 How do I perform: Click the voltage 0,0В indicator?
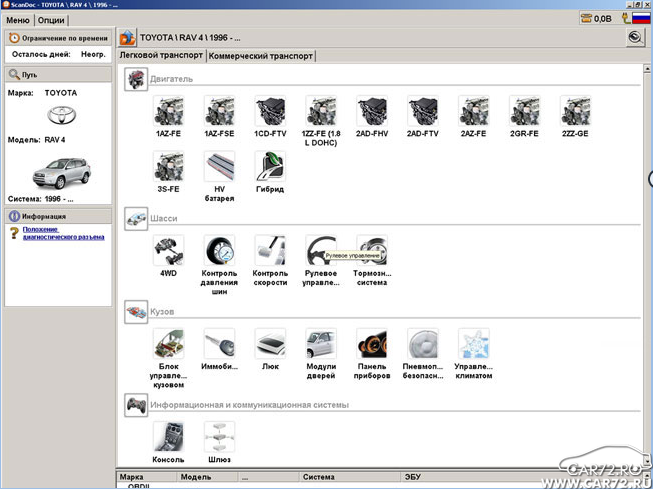tap(596, 18)
